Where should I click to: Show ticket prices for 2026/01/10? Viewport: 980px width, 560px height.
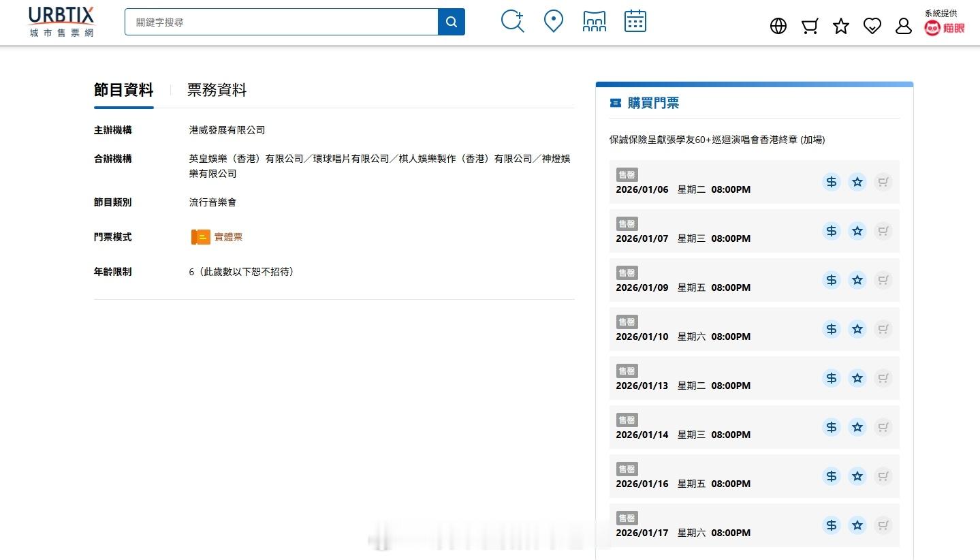pos(832,329)
